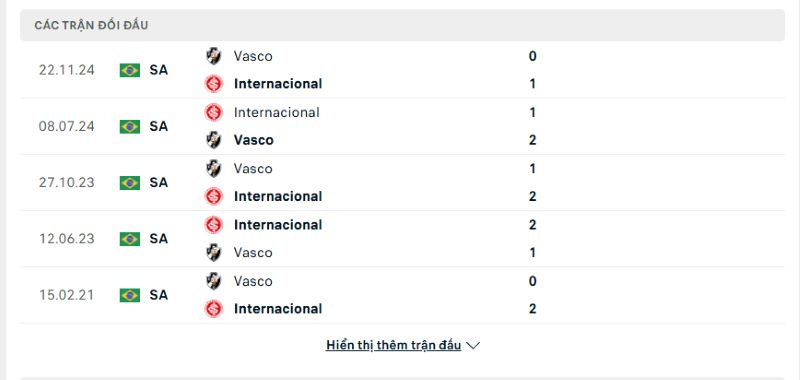
Task: Click Brazil flag beside 12.06.23 date
Action: pyautogui.click(x=130, y=239)
